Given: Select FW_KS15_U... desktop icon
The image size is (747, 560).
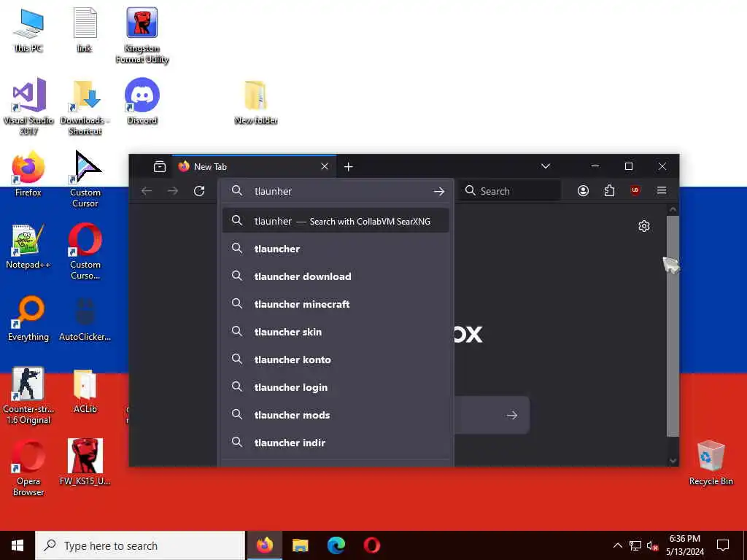Looking at the screenshot, I should point(85,462).
